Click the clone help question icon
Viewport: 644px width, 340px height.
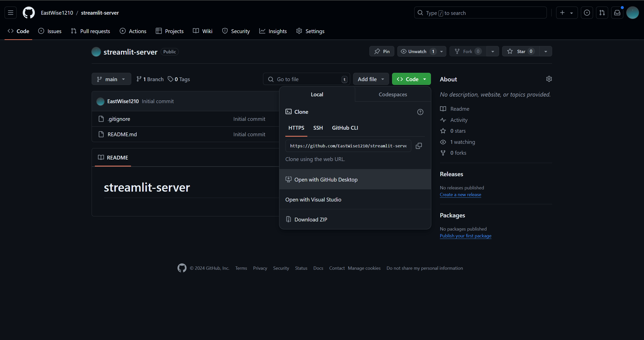pyautogui.click(x=420, y=112)
